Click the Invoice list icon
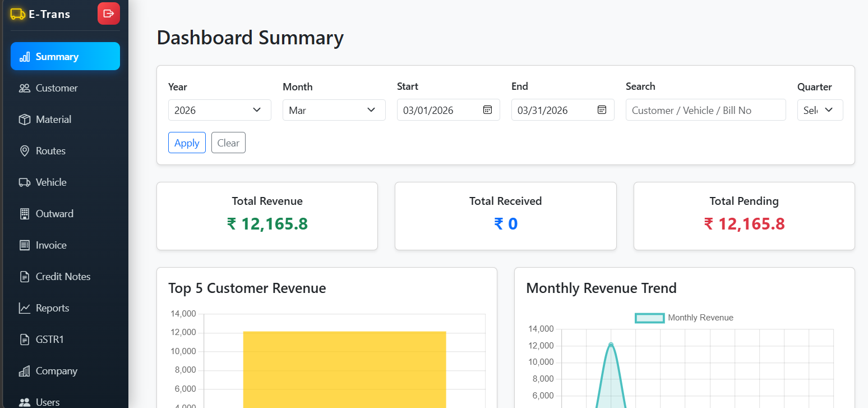The width and height of the screenshot is (868, 408). click(x=25, y=245)
